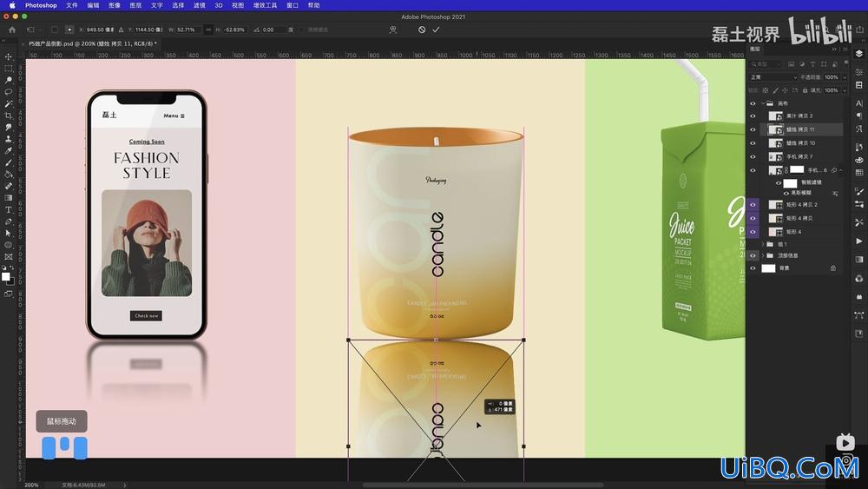Select the 矩形 4 拷贝 layer thumbnail
The width and height of the screenshot is (868, 489).
pyautogui.click(x=775, y=218)
